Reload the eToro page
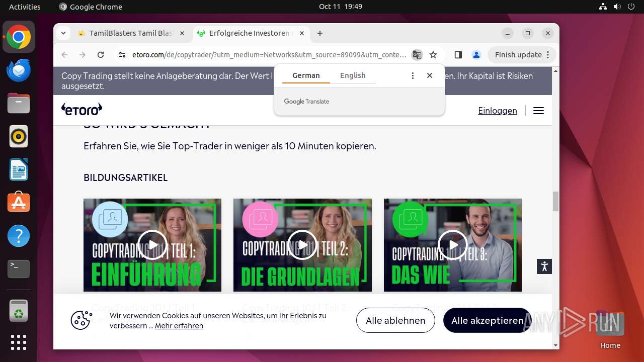The image size is (644, 362). 101,55
